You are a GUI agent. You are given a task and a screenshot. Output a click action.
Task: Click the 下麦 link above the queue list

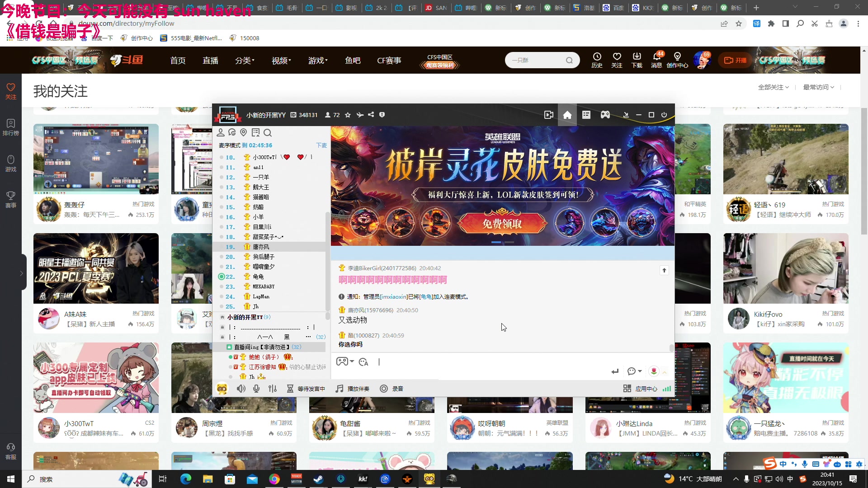[321, 145]
